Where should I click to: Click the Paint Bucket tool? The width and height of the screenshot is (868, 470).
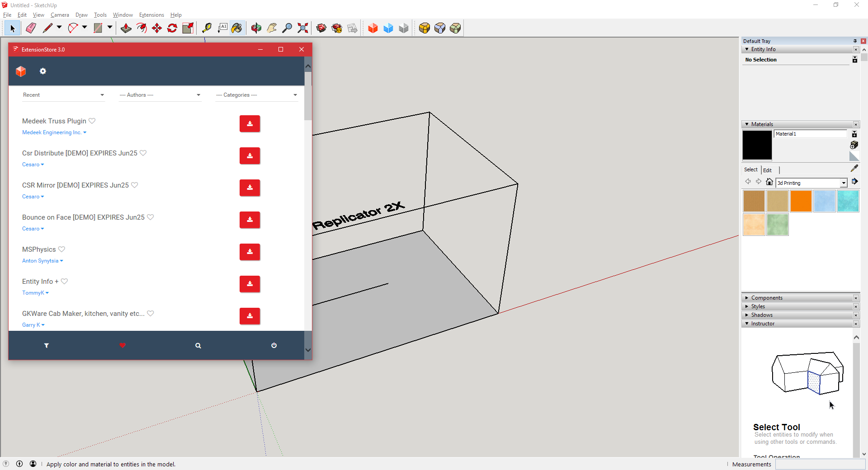pyautogui.click(x=237, y=28)
